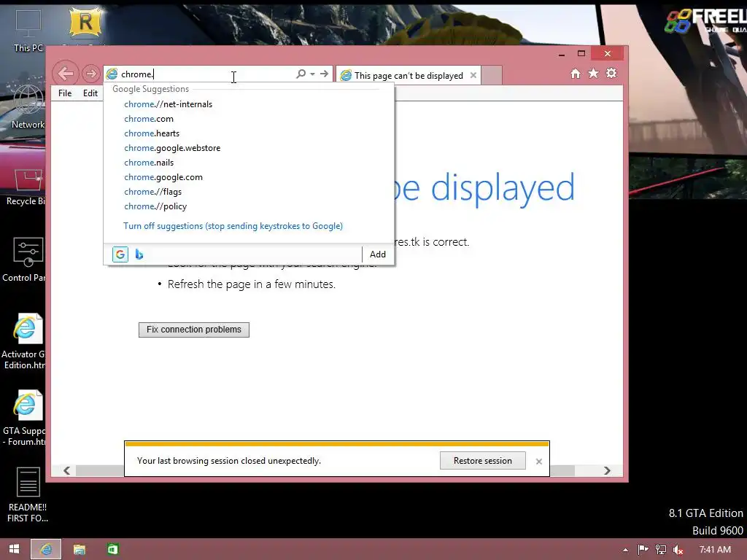
Task: Minimize the Internet Explorer window
Action: [562, 54]
